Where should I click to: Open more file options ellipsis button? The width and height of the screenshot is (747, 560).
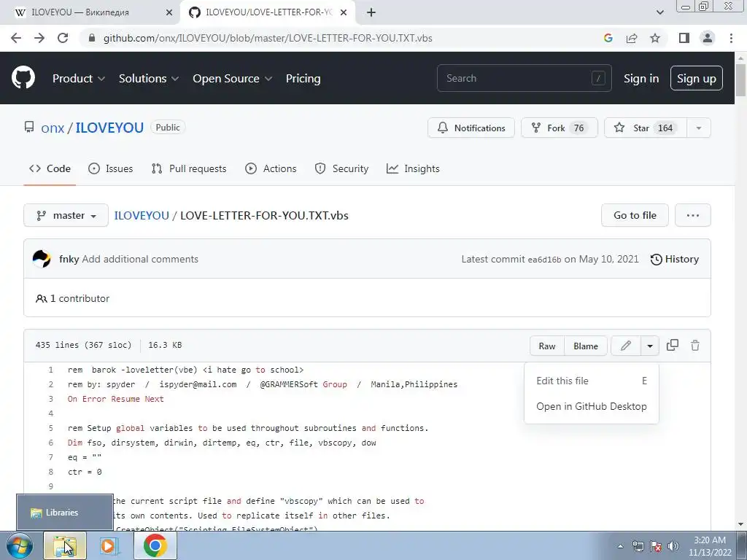pyautogui.click(x=693, y=215)
